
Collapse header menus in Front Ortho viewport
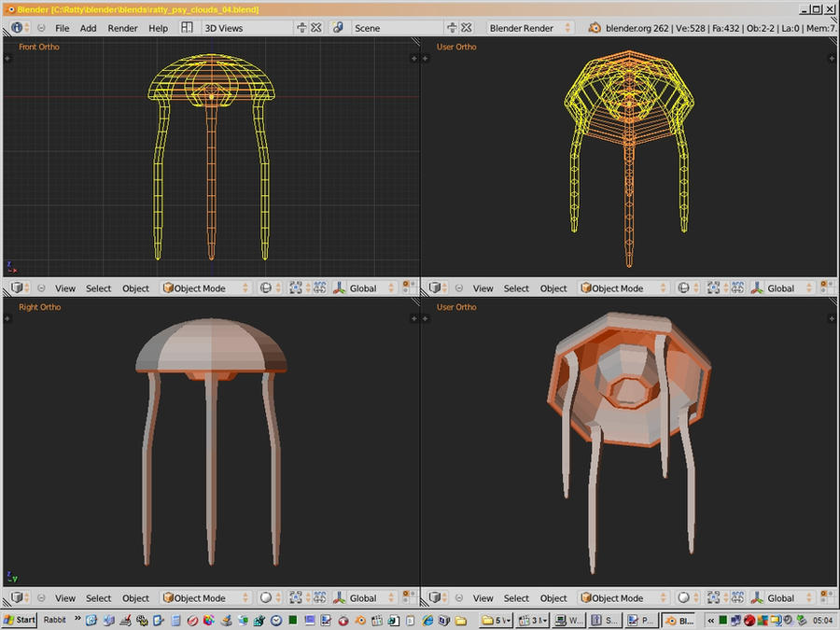pyautogui.click(x=41, y=288)
